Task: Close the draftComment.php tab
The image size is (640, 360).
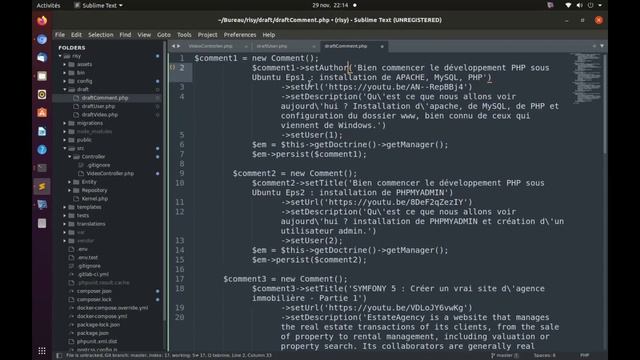Action: (x=382, y=47)
